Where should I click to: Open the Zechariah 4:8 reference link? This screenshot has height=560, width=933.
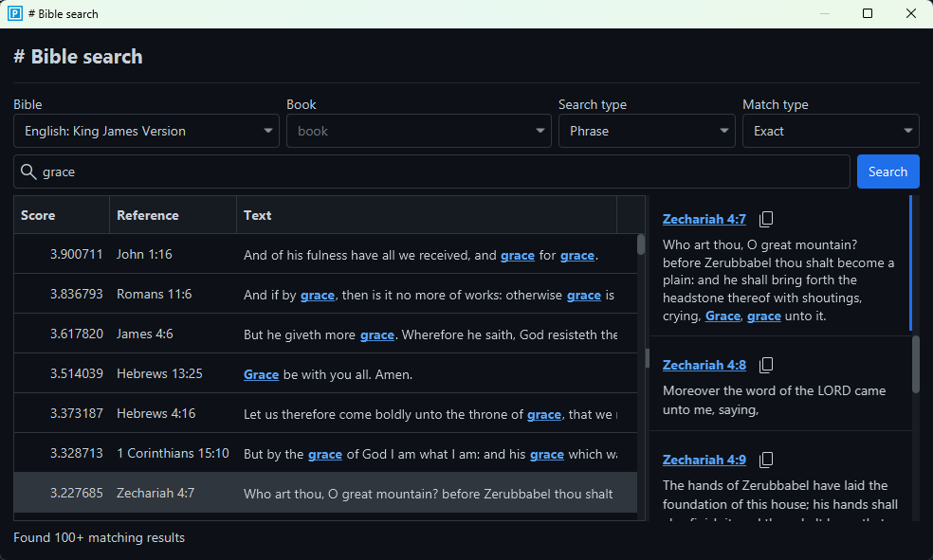[x=704, y=366]
